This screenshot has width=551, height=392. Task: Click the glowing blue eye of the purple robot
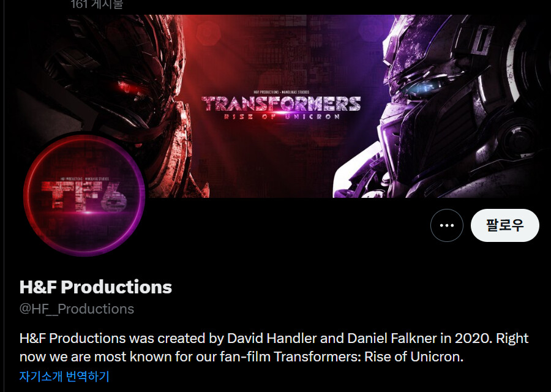pyautogui.click(x=421, y=87)
